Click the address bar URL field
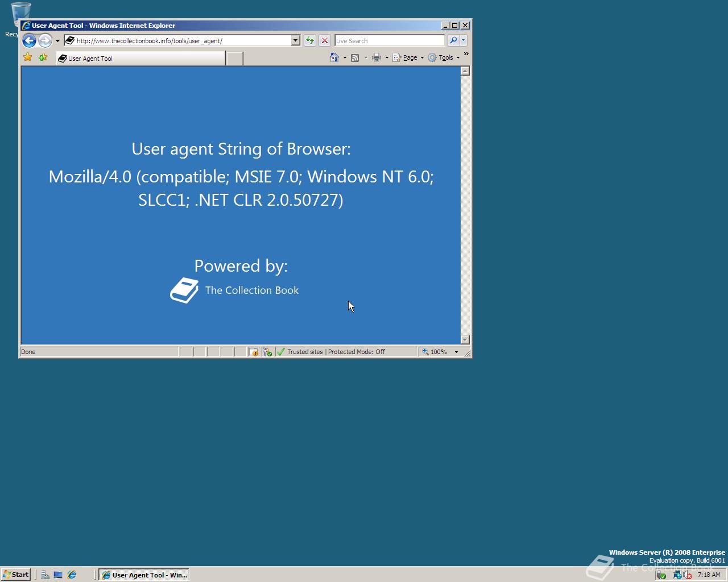The width and height of the screenshot is (728, 582). point(183,40)
